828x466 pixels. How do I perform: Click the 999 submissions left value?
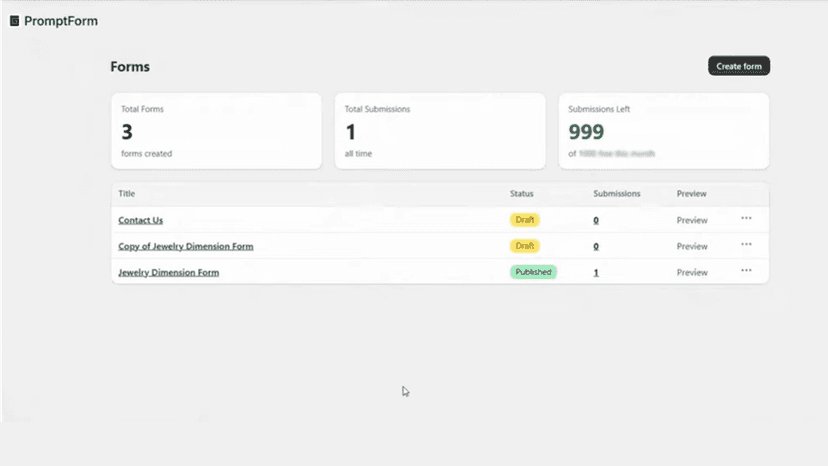[586, 132]
